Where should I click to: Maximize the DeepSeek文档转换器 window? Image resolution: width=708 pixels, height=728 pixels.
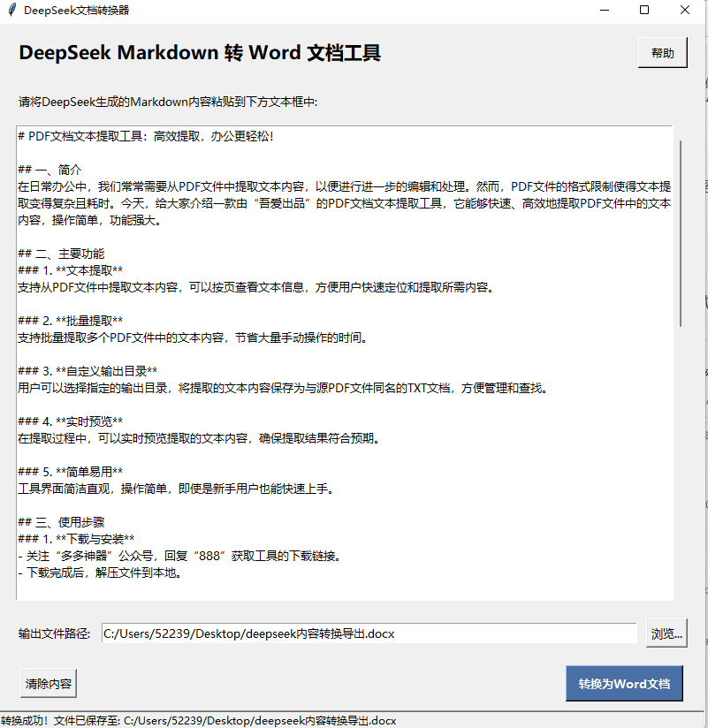pyautogui.click(x=644, y=10)
